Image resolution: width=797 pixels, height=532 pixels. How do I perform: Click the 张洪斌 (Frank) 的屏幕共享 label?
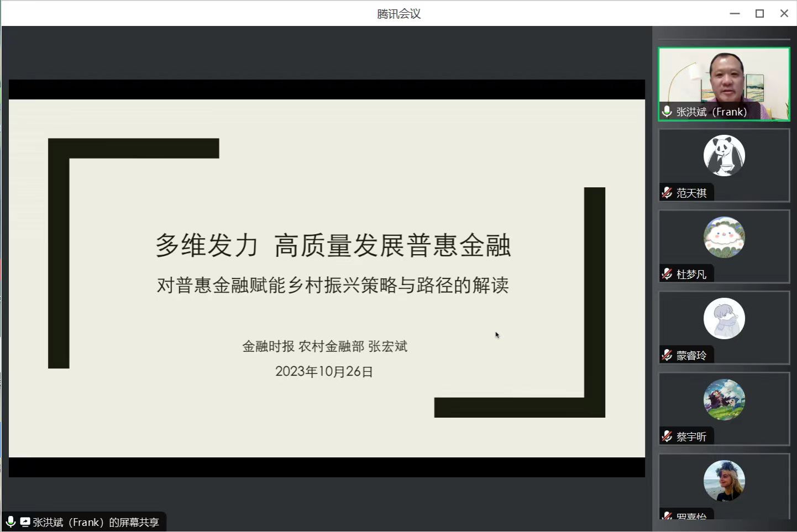(96, 522)
